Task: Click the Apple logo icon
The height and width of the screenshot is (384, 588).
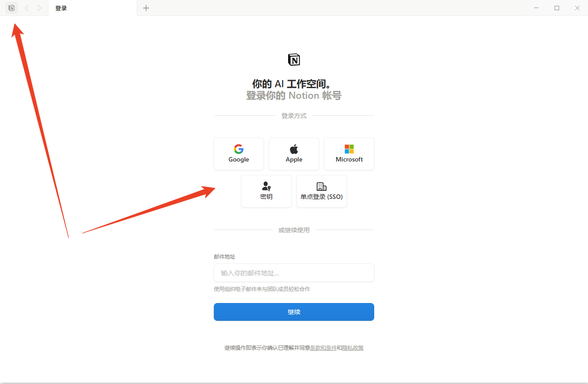Action: tap(294, 148)
